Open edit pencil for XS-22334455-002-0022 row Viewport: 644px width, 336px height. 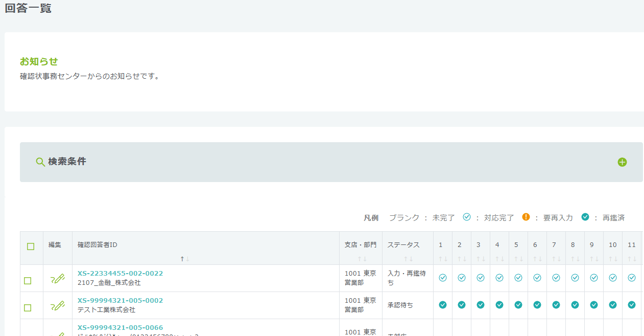[58, 279]
